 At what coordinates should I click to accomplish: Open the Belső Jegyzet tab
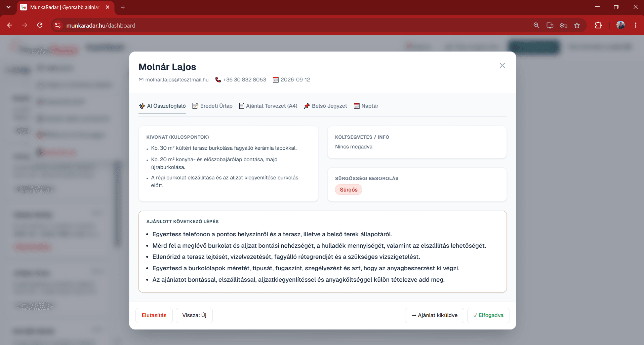(x=325, y=106)
